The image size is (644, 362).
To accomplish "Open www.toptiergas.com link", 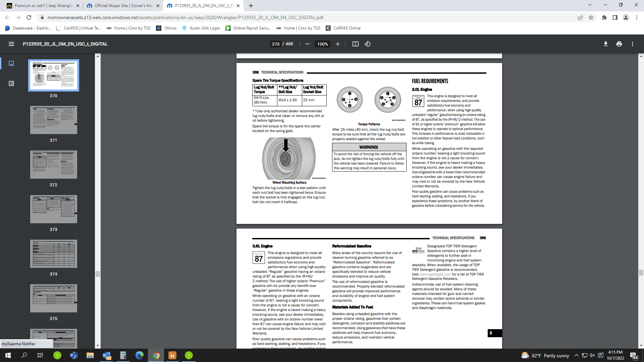I will pyautogui.click(x=435, y=274).
